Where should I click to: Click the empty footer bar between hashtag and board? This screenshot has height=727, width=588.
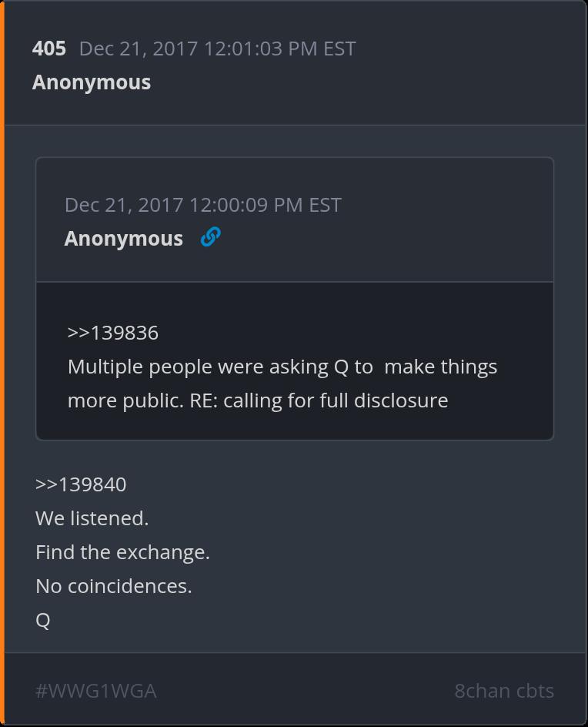[x=308, y=691]
